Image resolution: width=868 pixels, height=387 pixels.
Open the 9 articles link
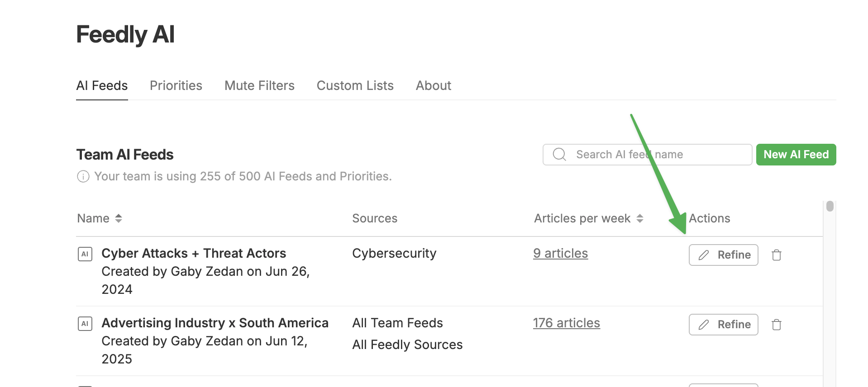coord(560,253)
